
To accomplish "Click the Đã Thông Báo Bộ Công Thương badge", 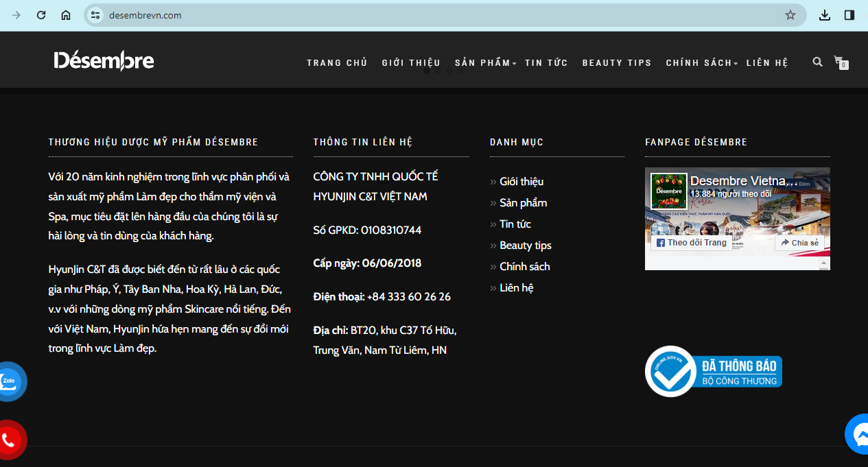I will [714, 372].
